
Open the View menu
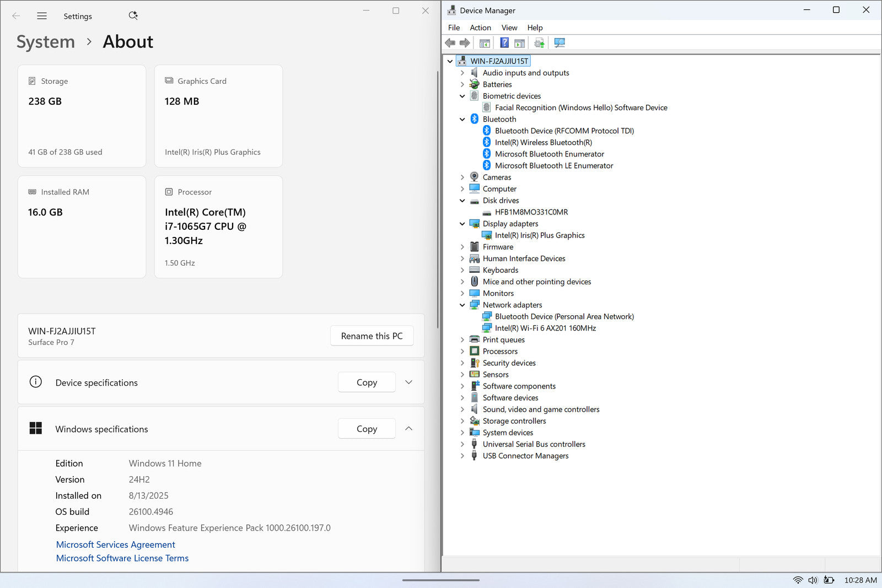coord(509,28)
